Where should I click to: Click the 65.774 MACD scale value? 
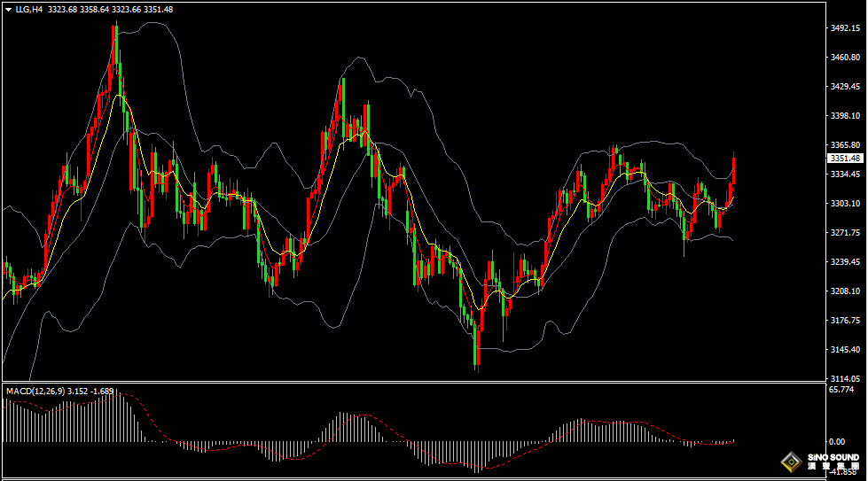coord(841,389)
